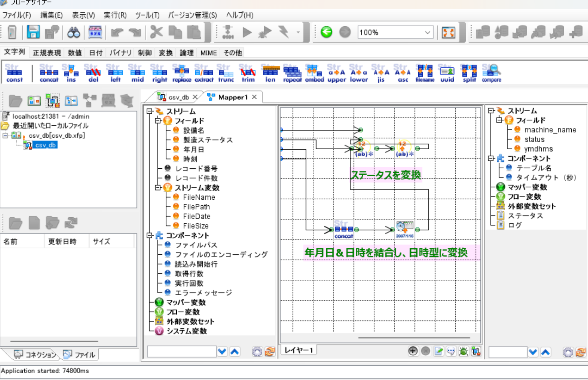Collapse the left コンポーネント tree node

150,235
